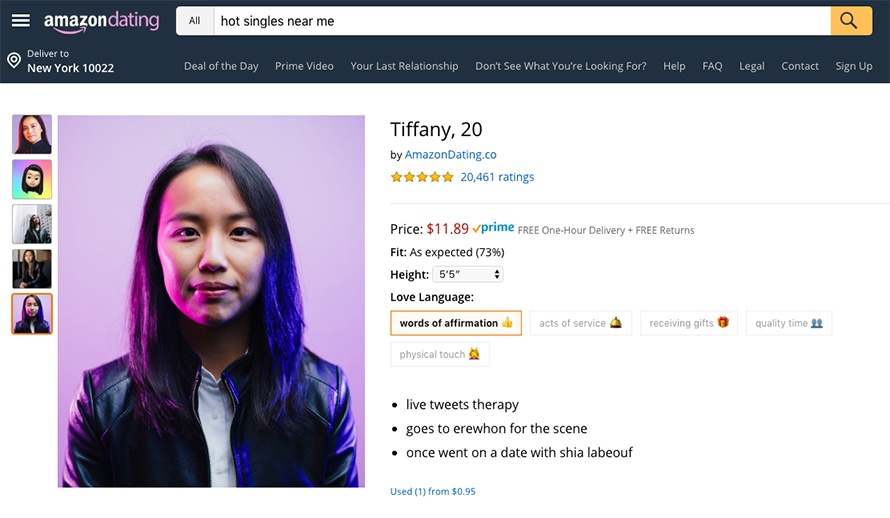View the 20,461 ratings link
Screen dimensions: 890x518
(x=497, y=177)
